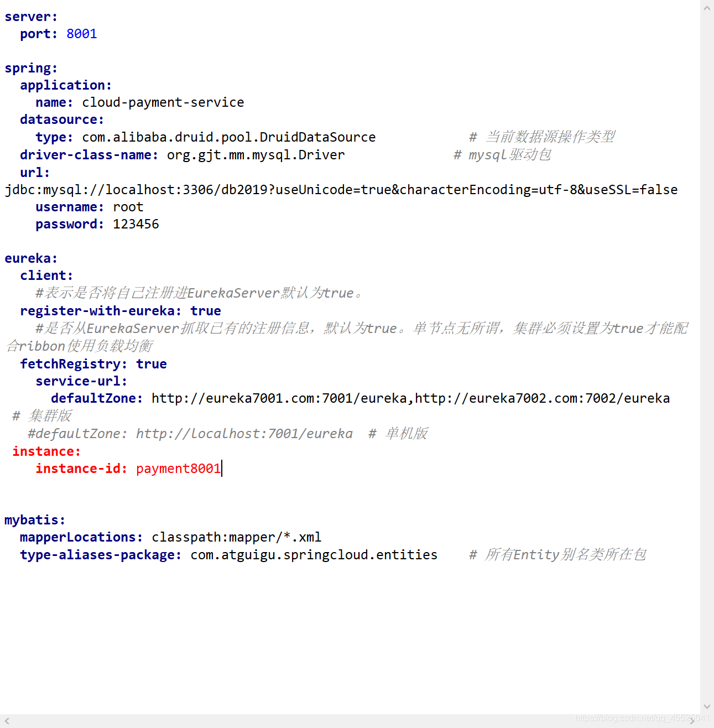Click the 'eureka:' key

tap(31, 258)
